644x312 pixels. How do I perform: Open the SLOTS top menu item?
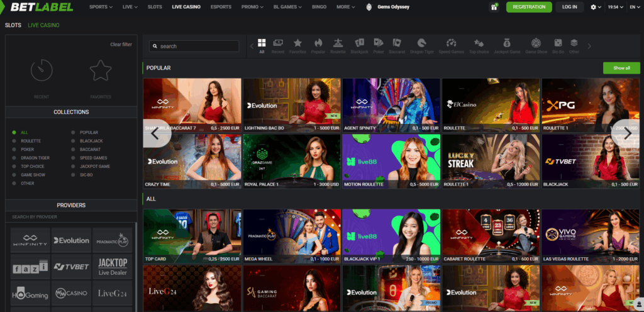[155, 7]
